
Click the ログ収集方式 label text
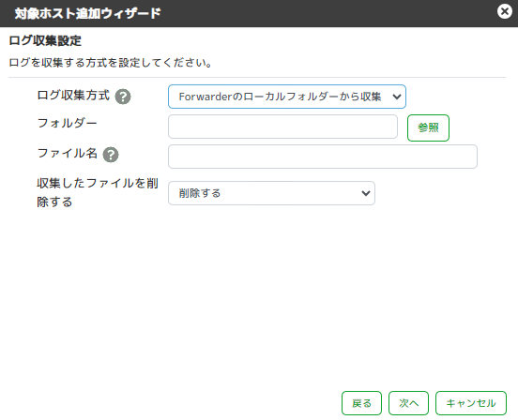click(73, 96)
